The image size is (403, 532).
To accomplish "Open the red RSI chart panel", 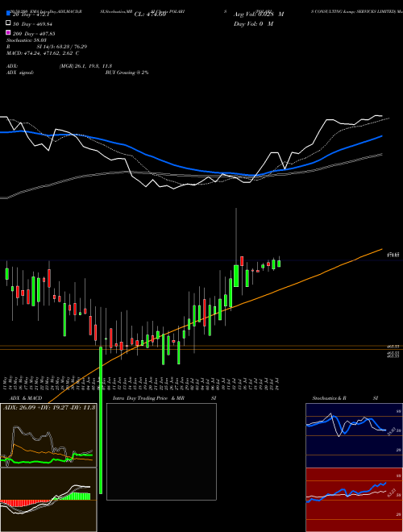I will coord(354,500).
